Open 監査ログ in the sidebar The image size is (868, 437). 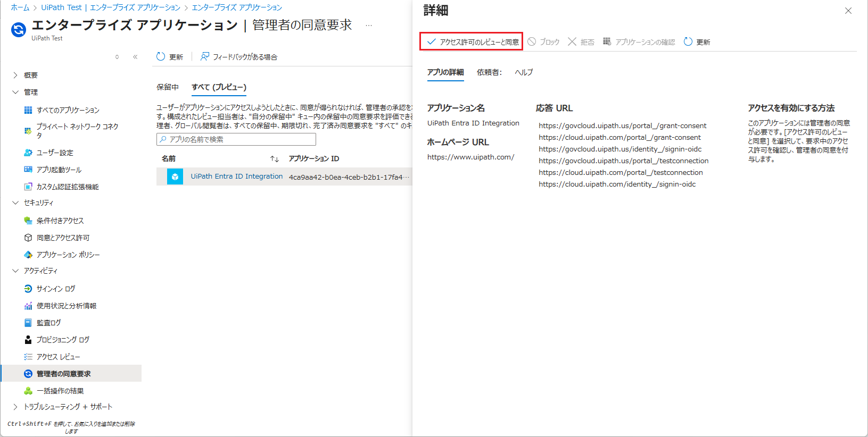49,323
